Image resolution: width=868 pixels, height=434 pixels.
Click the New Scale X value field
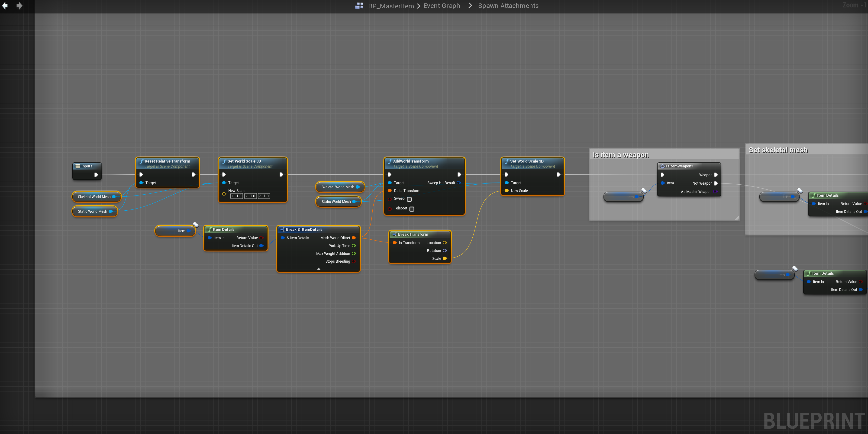click(x=237, y=196)
